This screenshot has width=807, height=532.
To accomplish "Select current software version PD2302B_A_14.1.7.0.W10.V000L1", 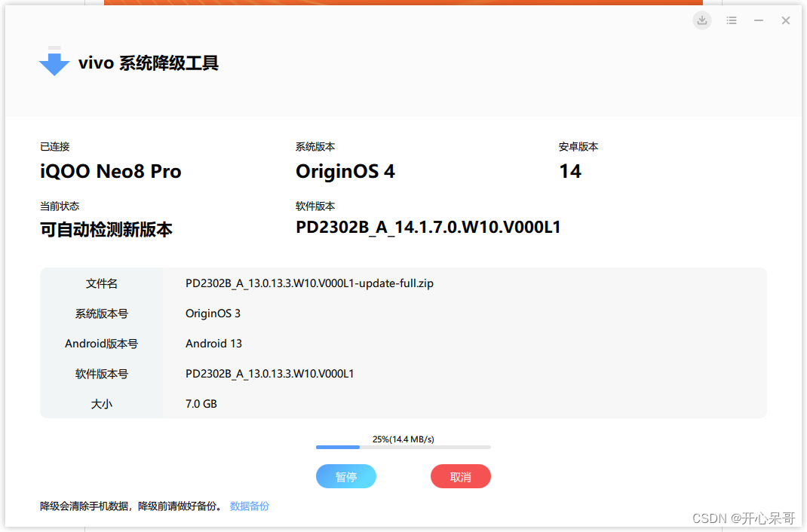I will click(x=428, y=227).
